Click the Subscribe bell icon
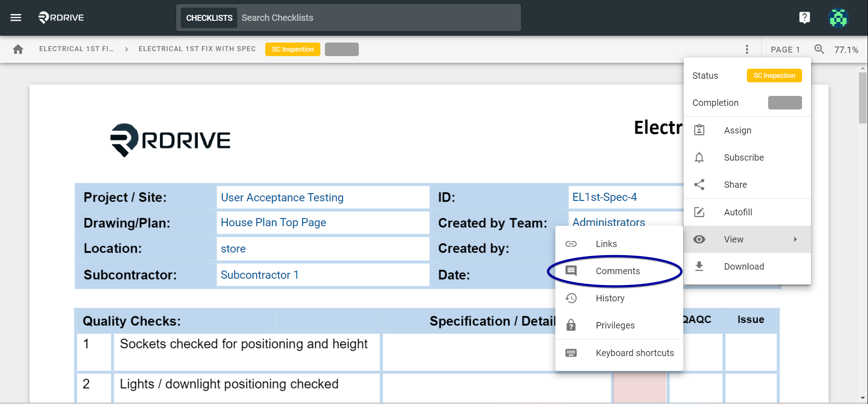This screenshot has width=868, height=404. [699, 157]
